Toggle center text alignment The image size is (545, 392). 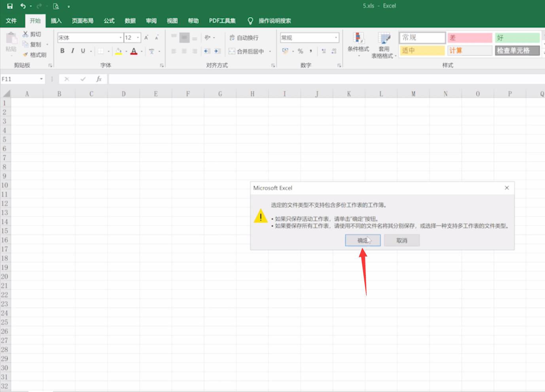pos(184,51)
